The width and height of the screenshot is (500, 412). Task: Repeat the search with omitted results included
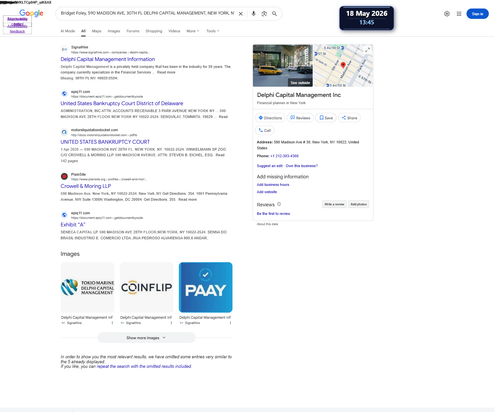coord(144,366)
